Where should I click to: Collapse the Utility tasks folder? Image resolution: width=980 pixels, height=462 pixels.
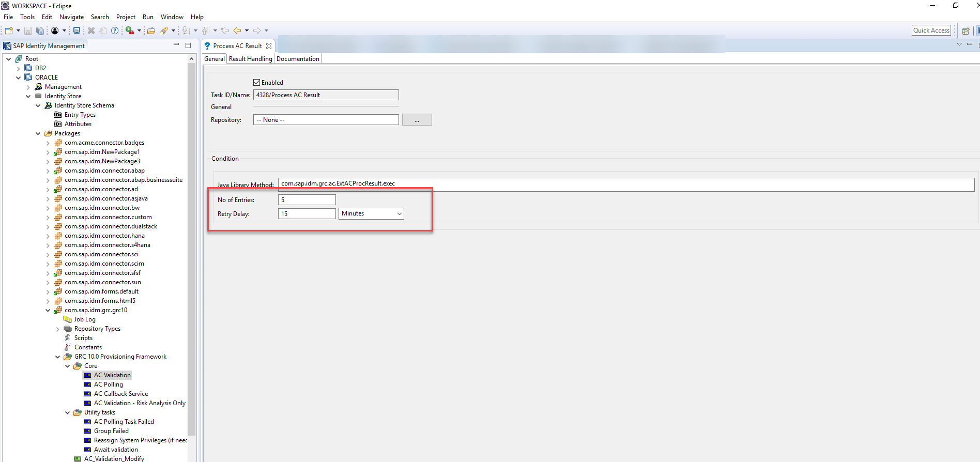coord(68,412)
